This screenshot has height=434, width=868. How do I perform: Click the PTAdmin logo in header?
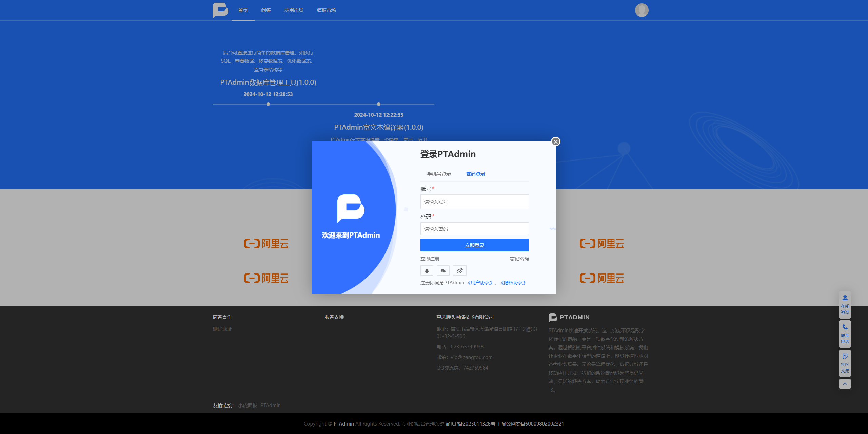220,10
